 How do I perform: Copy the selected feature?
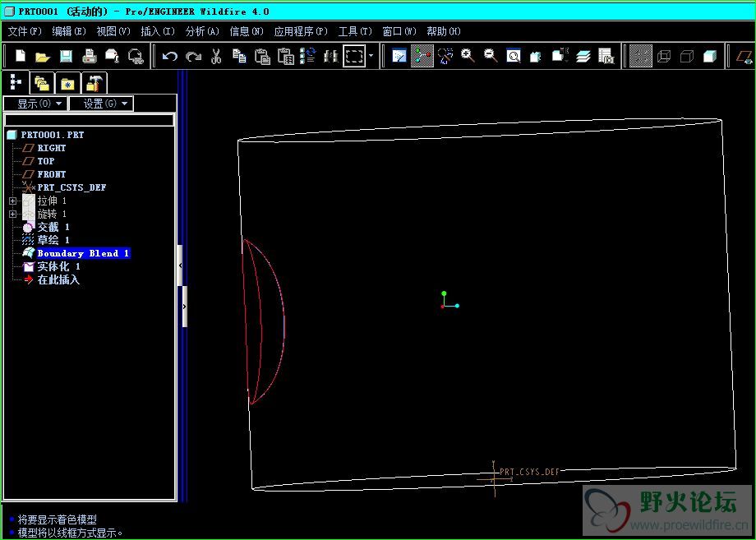tap(239, 56)
